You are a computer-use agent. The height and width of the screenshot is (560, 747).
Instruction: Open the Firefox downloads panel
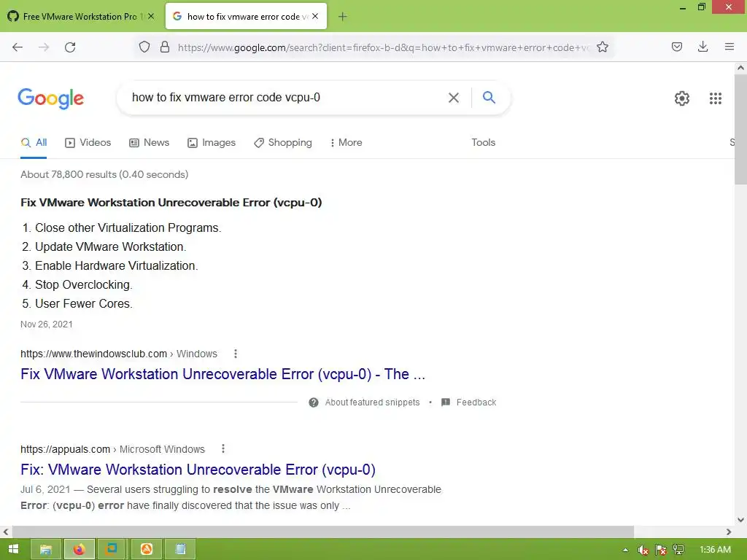(703, 47)
